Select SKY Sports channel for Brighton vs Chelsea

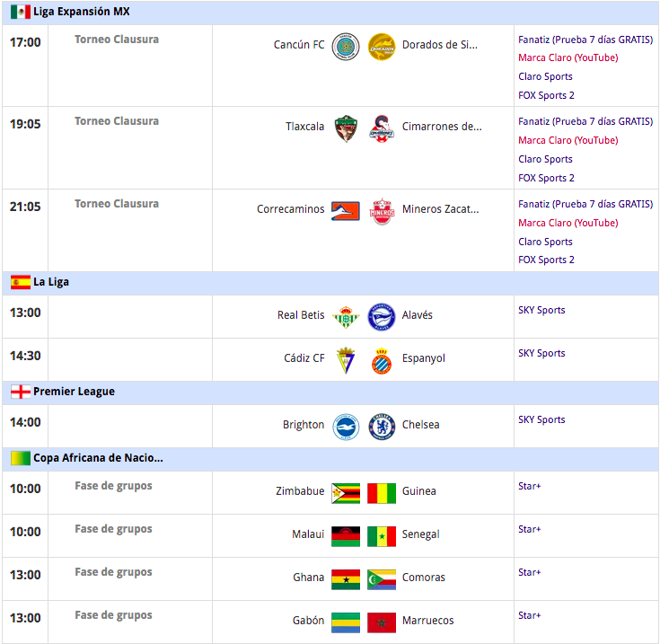(x=541, y=419)
